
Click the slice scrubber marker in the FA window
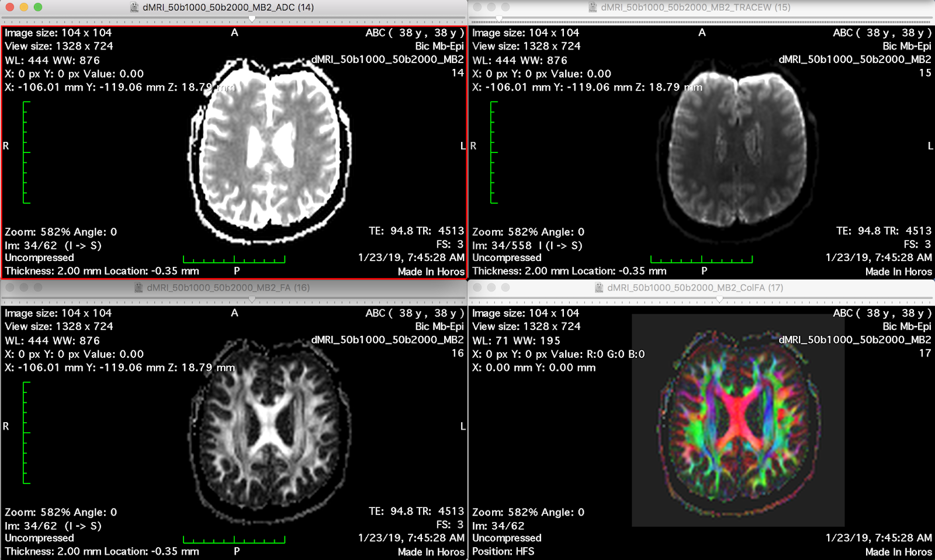click(251, 298)
